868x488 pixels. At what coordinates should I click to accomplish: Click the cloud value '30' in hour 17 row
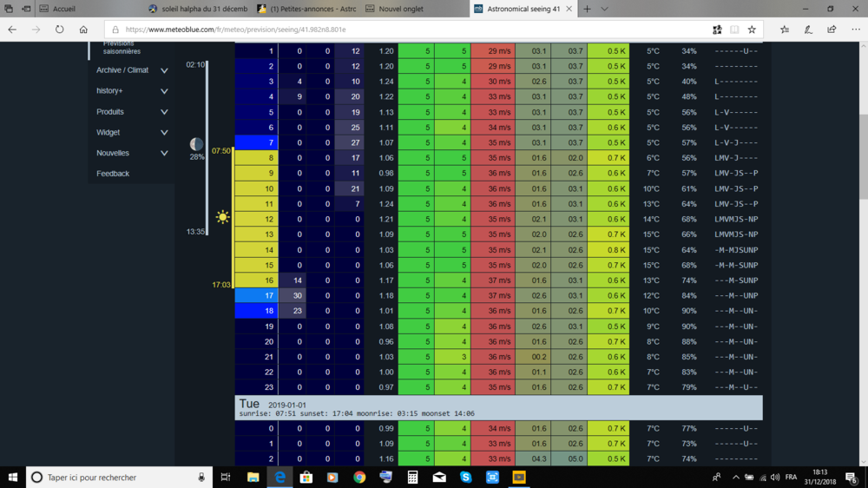pyautogui.click(x=293, y=296)
